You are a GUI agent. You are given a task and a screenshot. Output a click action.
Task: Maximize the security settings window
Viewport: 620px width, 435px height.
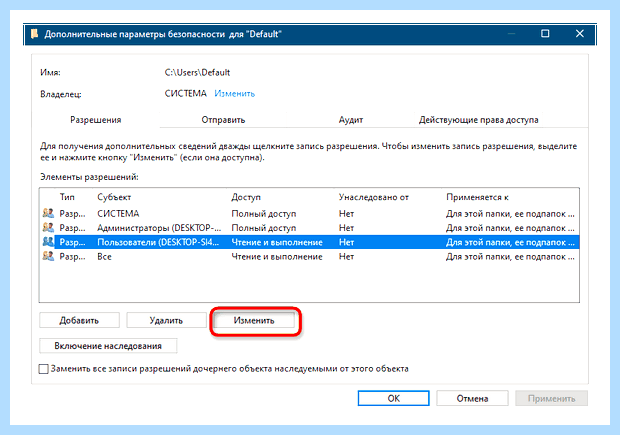pyautogui.click(x=545, y=34)
